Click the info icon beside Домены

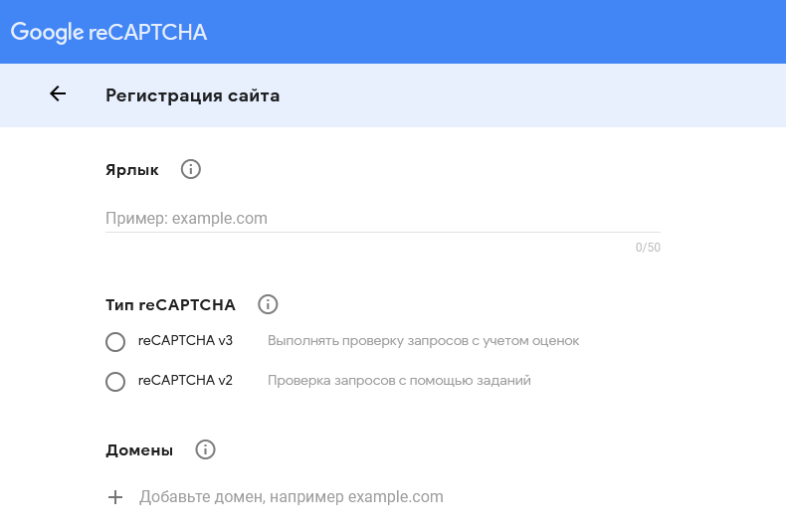[205, 449]
